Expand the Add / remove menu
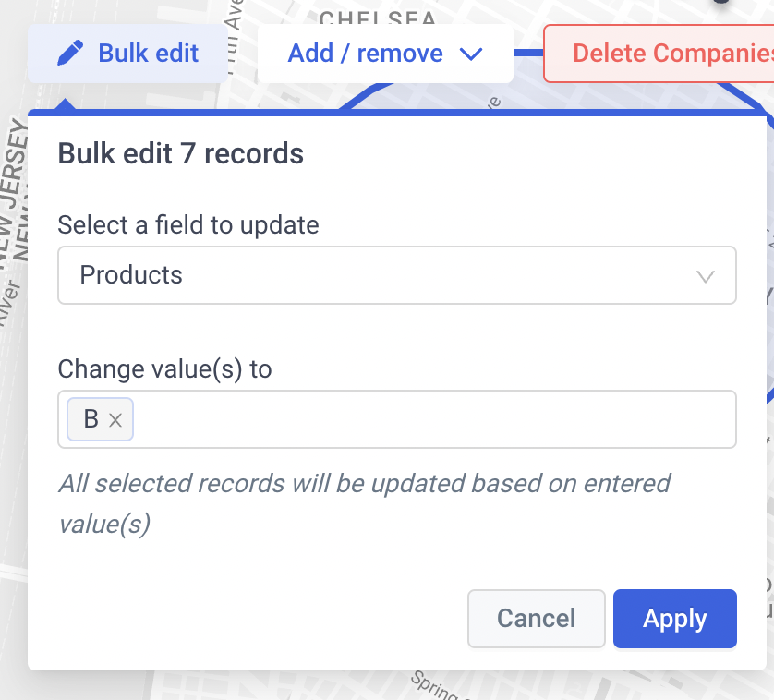The image size is (774, 700). (x=385, y=54)
